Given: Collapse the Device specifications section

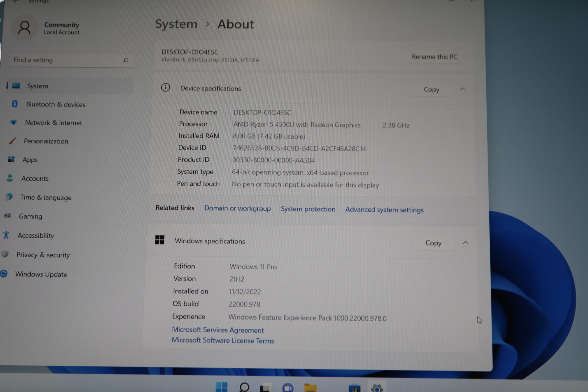Looking at the screenshot, I should pyautogui.click(x=463, y=89).
